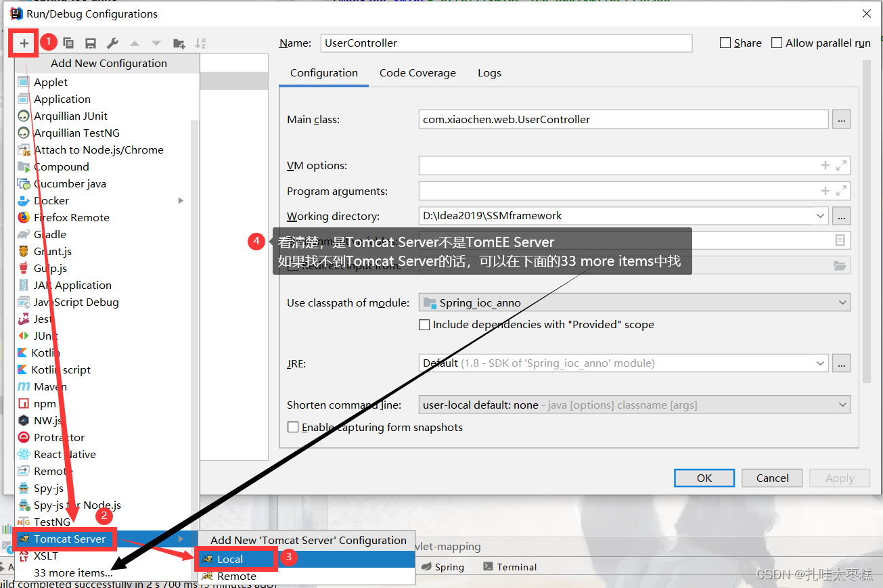Enable Allow parallel run checkbox
883x588 pixels.
click(x=777, y=43)
